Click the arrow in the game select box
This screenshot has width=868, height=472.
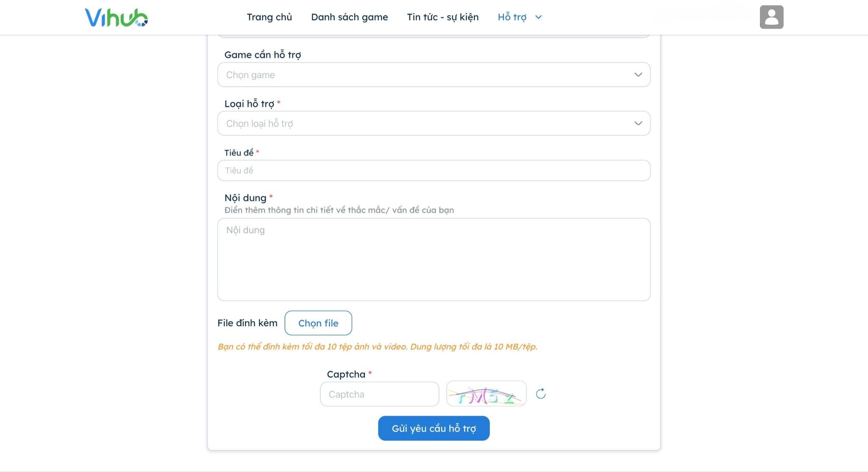[638, 75]
